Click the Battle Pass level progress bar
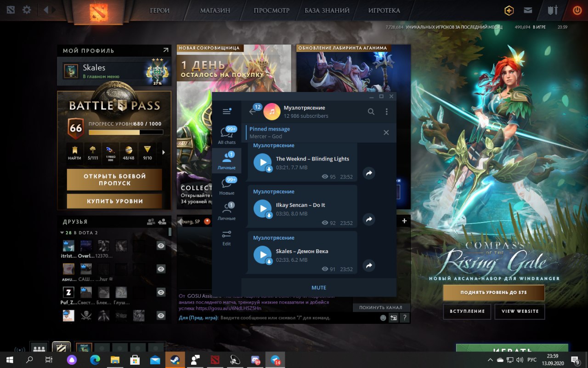The image size is (588, 368). pyautogui.click(x=126, y=132)
